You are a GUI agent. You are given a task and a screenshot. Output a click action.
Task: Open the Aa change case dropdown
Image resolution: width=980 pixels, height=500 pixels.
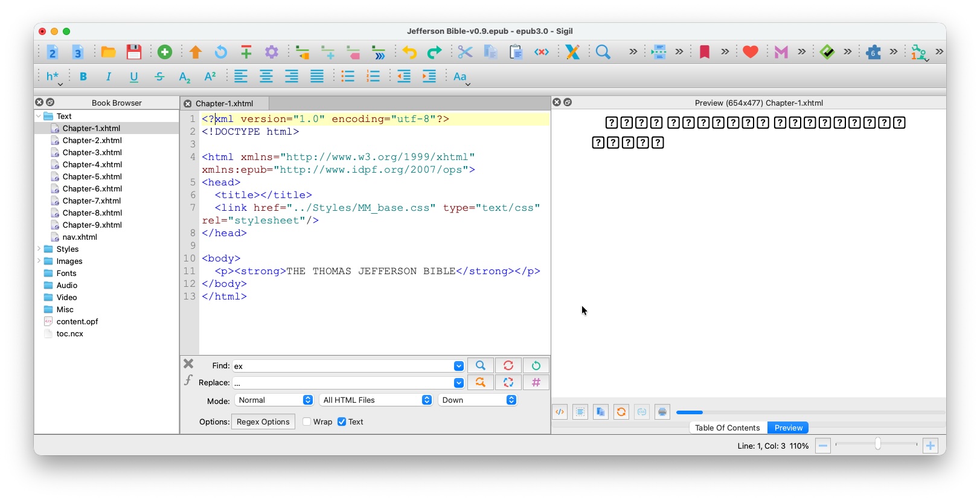461,77
